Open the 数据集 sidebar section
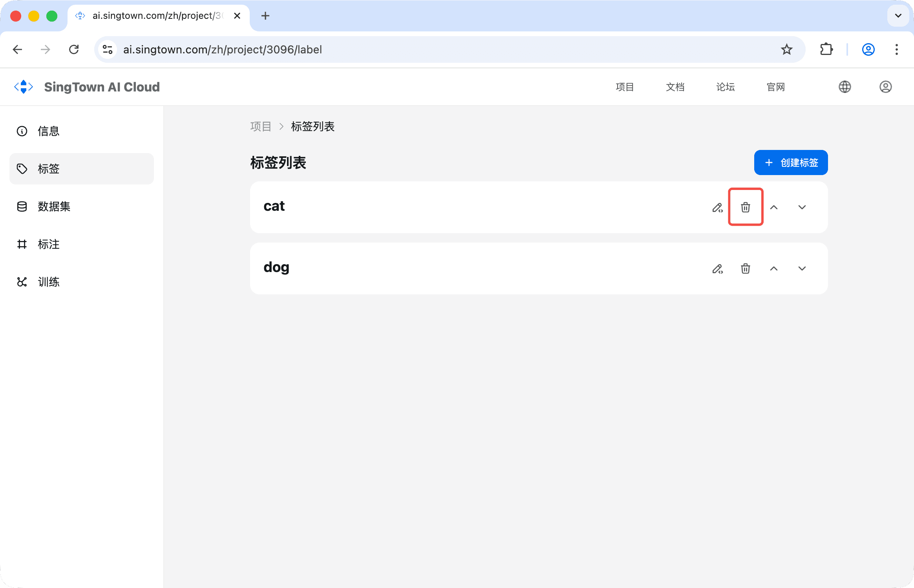The image size is (914, 588). pos(54,206)
